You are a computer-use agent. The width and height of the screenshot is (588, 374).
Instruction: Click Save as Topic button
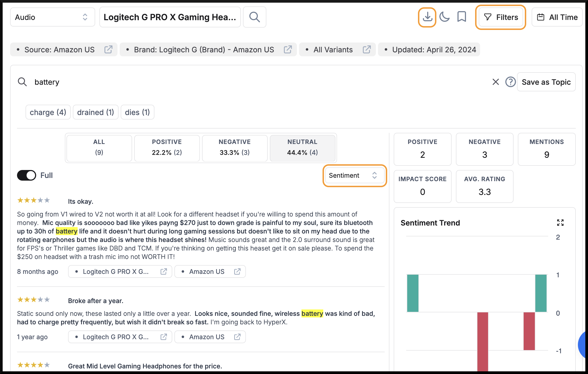point(546,82)
